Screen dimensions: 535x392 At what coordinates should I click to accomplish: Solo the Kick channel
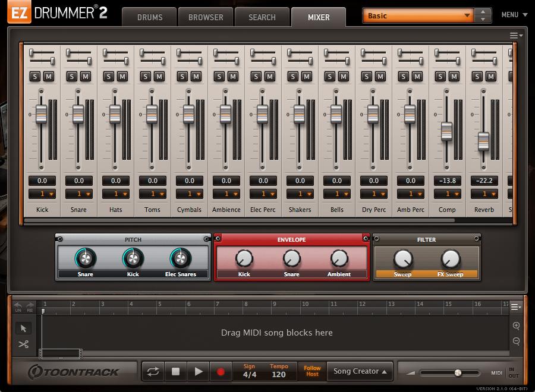coord(35,76)
